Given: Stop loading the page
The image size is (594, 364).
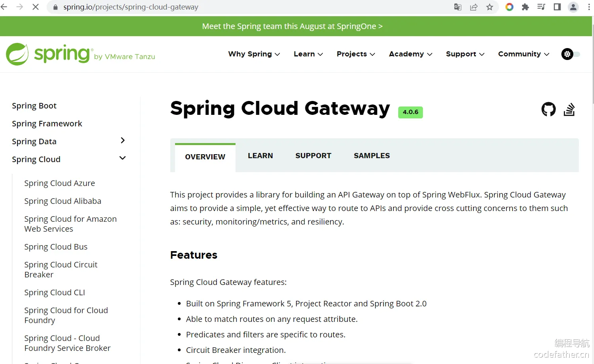Looking at the screenshot, I should coord(35,7).
